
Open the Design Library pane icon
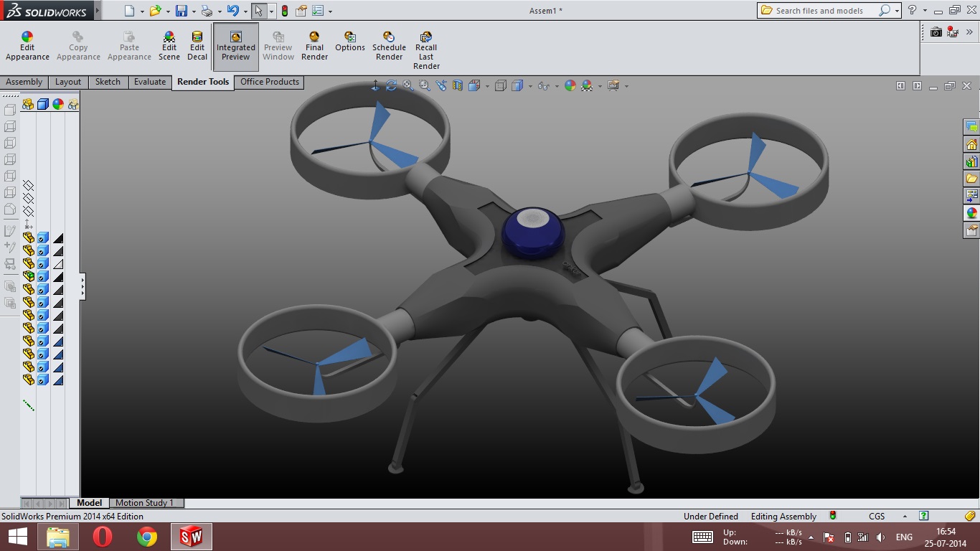click(x=971, y=161)
